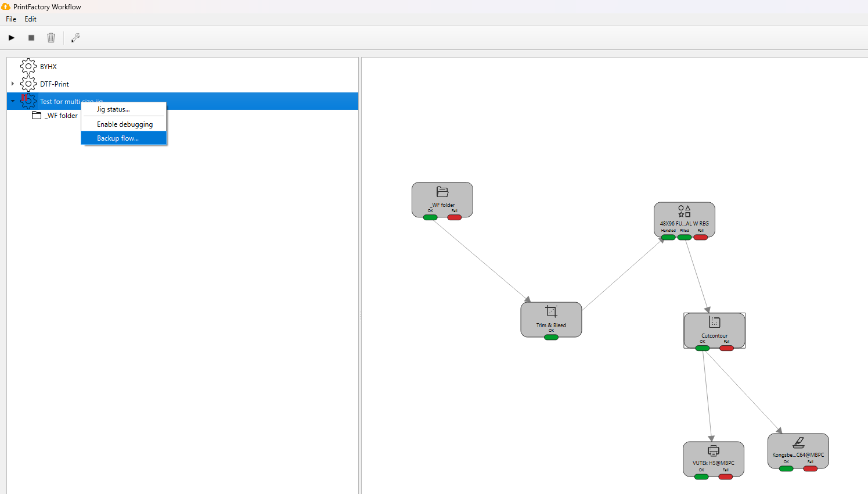Click red Fail port of VUTEk H5 node

tap(726, 477)
